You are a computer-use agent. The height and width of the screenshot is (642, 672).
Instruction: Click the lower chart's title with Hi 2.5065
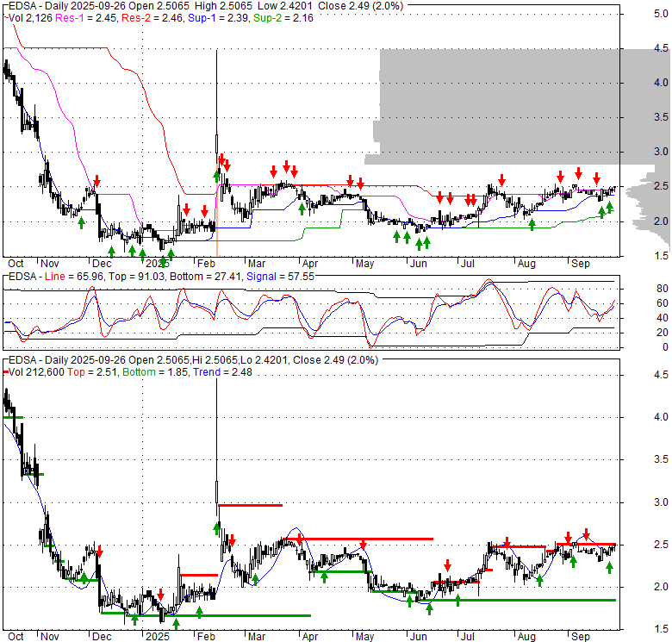(193, 360)
